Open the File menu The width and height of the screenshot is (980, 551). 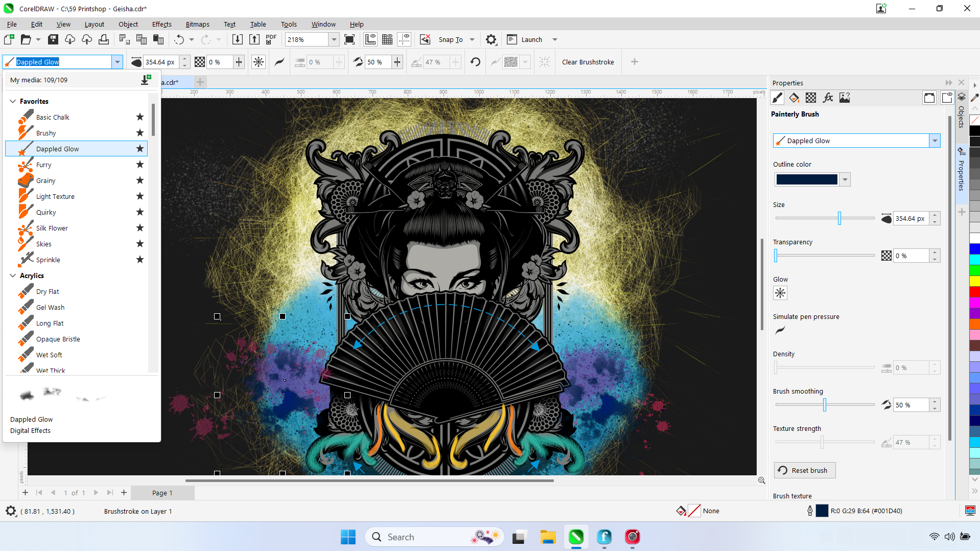pyautogui.click(x=12, y=24)
